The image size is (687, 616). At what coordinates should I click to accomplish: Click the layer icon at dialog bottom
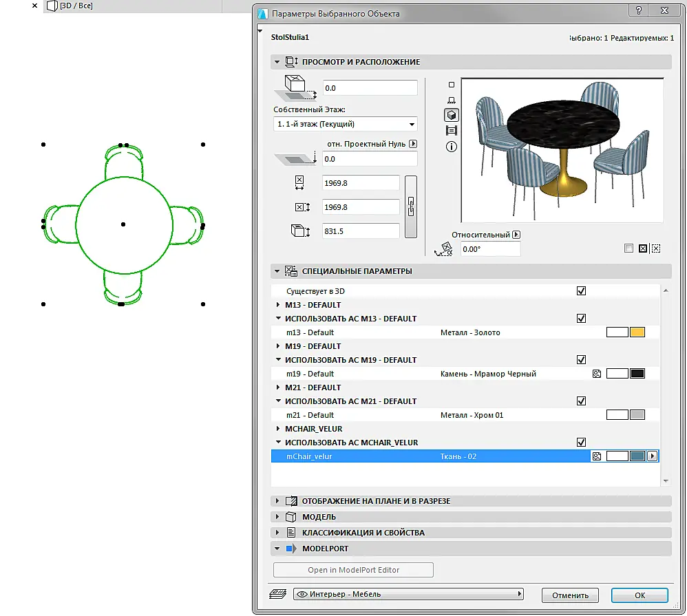278,594
